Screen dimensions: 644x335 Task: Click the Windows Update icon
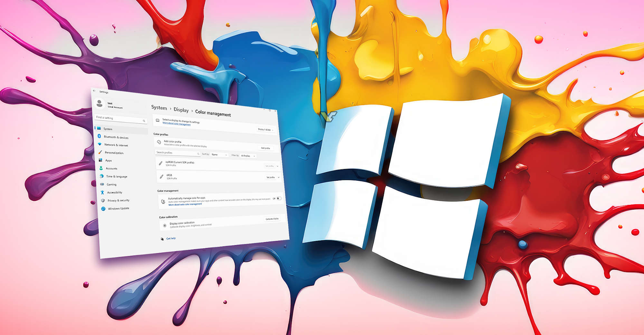[103, 208]
